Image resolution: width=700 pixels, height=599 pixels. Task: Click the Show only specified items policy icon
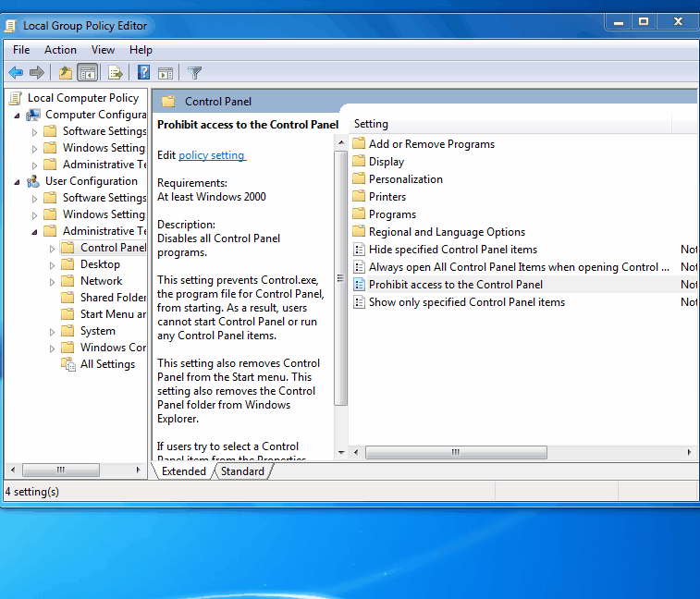pos(359,302)
